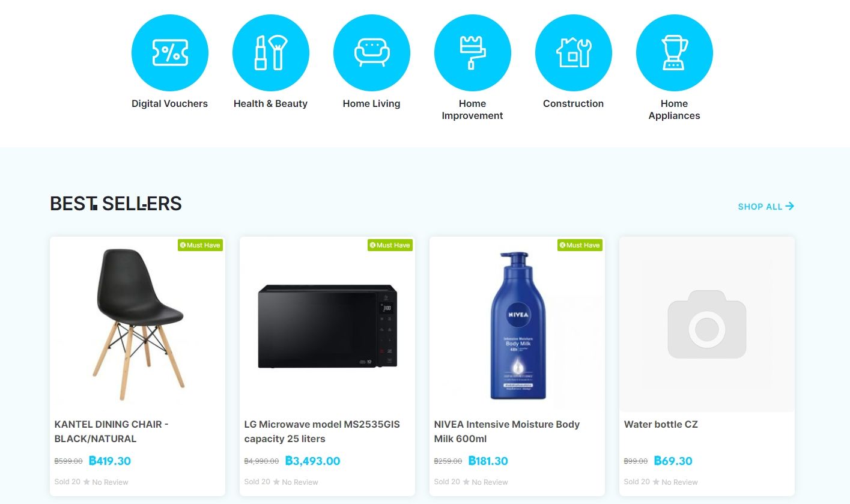Open the KANTEL dining chair image
This screenshot has width=850, height=504.
[138, 324]
